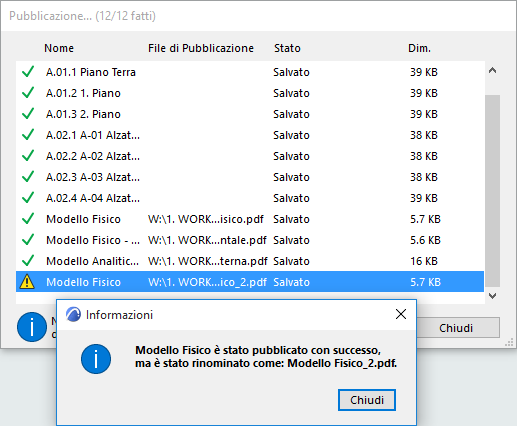Click the Nome column header
This screenshot has width=517, height=426.
coord(59,48)
